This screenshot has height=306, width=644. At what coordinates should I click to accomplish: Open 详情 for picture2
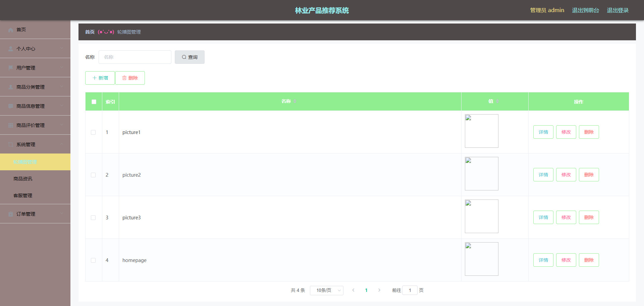tap(543, 175)
